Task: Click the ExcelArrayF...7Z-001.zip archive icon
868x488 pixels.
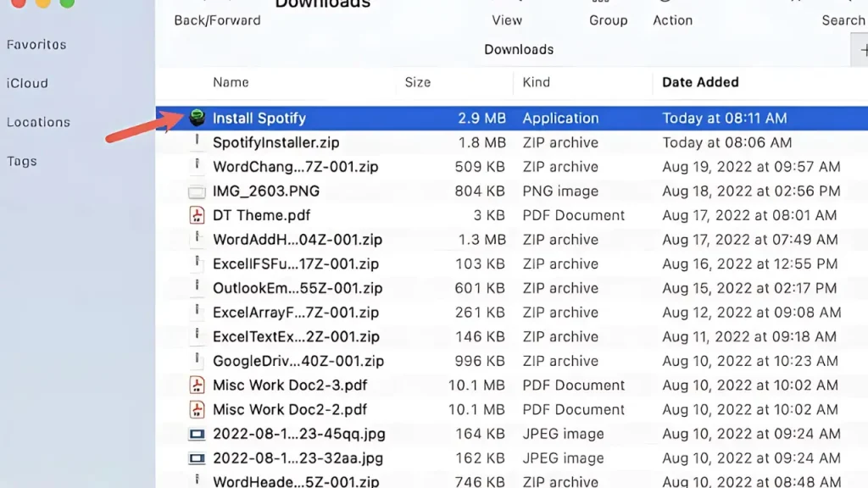Action: tap(197, 312)
